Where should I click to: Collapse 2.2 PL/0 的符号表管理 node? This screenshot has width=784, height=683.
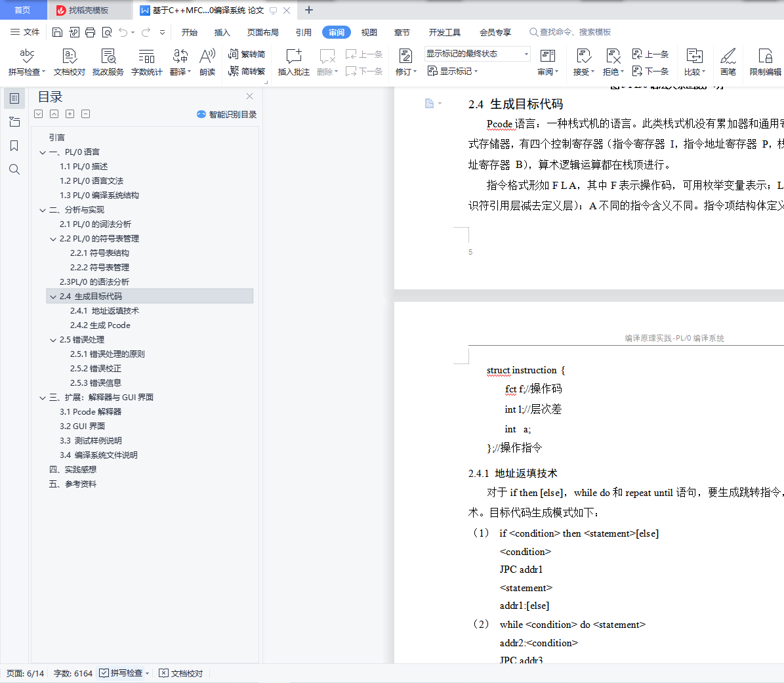(53, 239)
